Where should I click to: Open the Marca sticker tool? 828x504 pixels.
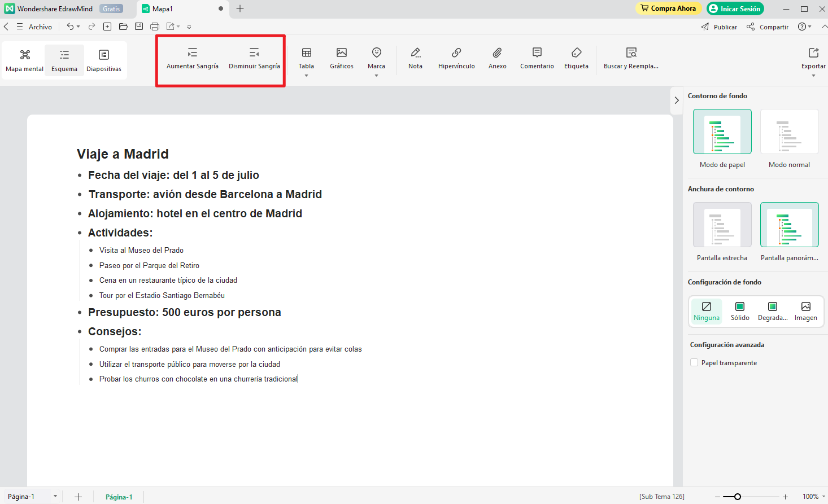click(376, 59)
